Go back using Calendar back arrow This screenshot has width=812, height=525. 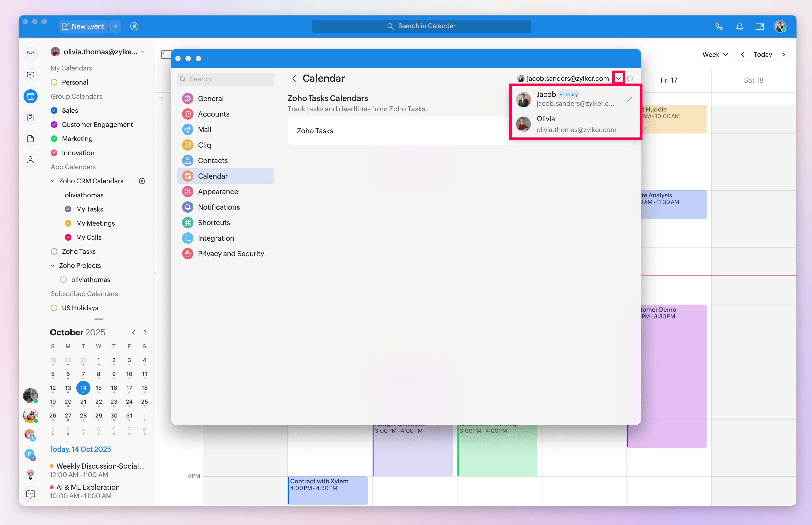tap(294, 78)
